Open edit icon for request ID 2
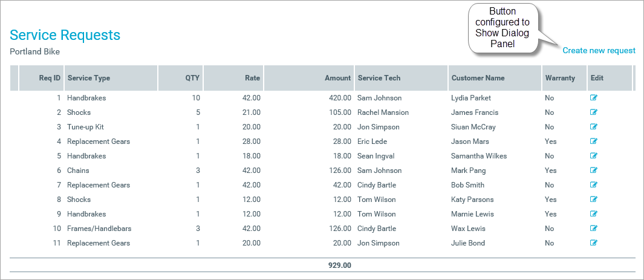The width and height of the screenshot is (644, 280). pos(593,112)
